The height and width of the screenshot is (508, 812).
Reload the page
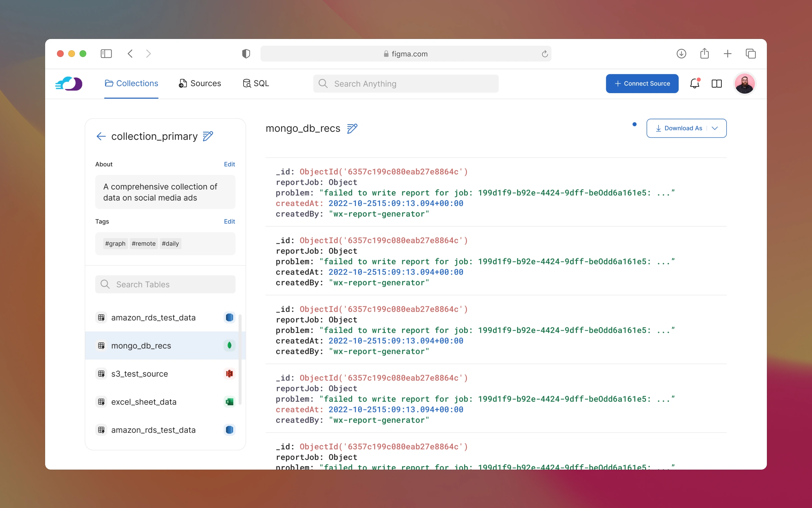[x=545, y=54]
